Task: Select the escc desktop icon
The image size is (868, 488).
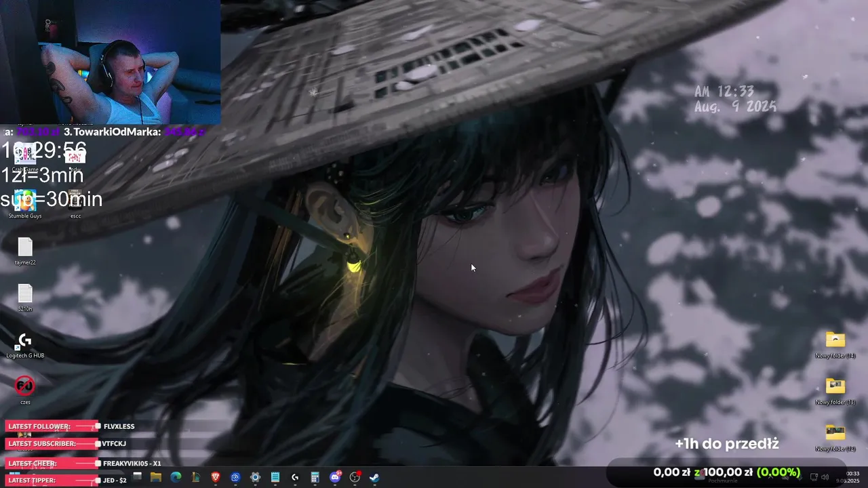Action: (75, 204)
